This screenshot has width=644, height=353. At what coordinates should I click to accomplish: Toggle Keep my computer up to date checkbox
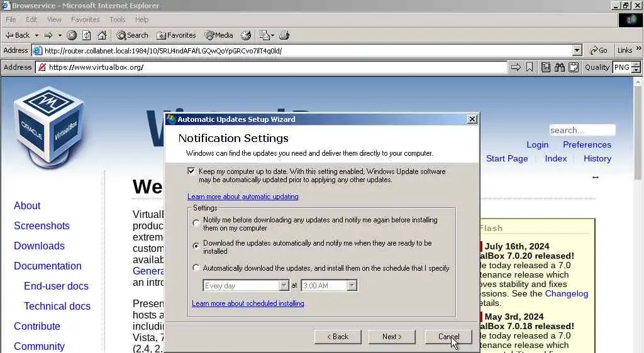(191, 171)
